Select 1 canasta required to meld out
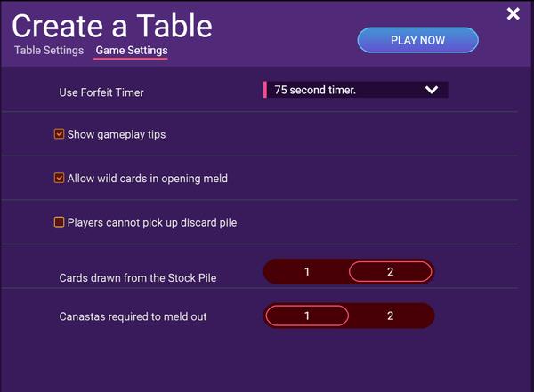The height and width of the screenshot is (392, 534). tap(306, 316)
